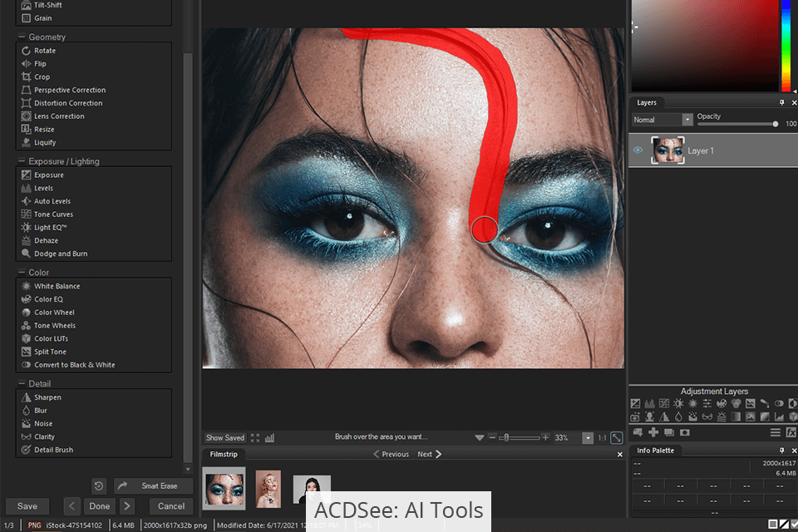Viewport: 798px width, 532px height.
Task: Open the White Balance tool
Action: [x=51, y=286]
